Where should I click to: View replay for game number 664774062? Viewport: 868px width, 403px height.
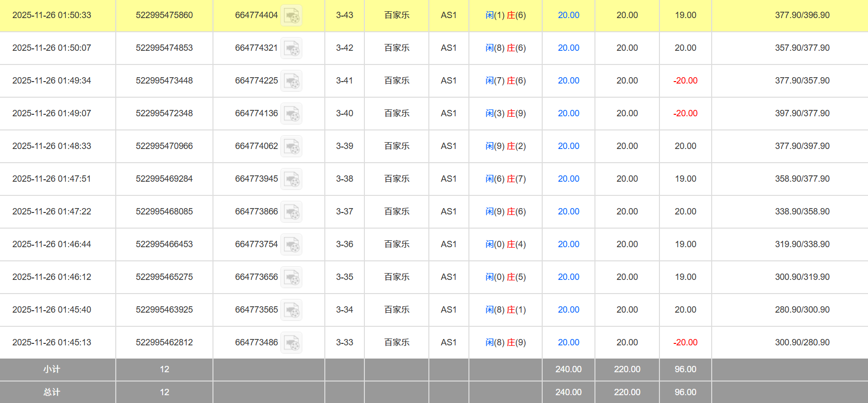[292, 147]
